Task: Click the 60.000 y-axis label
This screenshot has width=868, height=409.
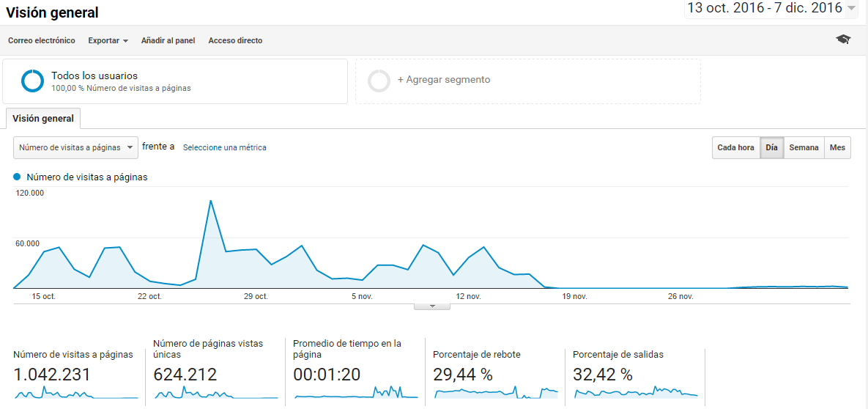Action: point(29,244)
